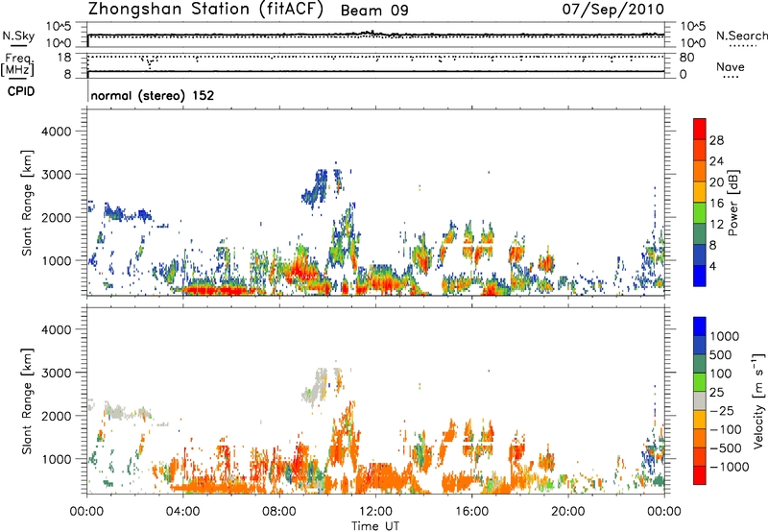768x532 pixels.
Task: Click the '18' frequency axis value
Action: coord(63,58)
